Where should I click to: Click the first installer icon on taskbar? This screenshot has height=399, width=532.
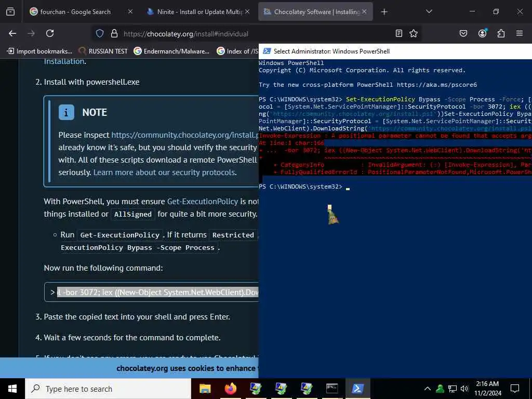256,389
